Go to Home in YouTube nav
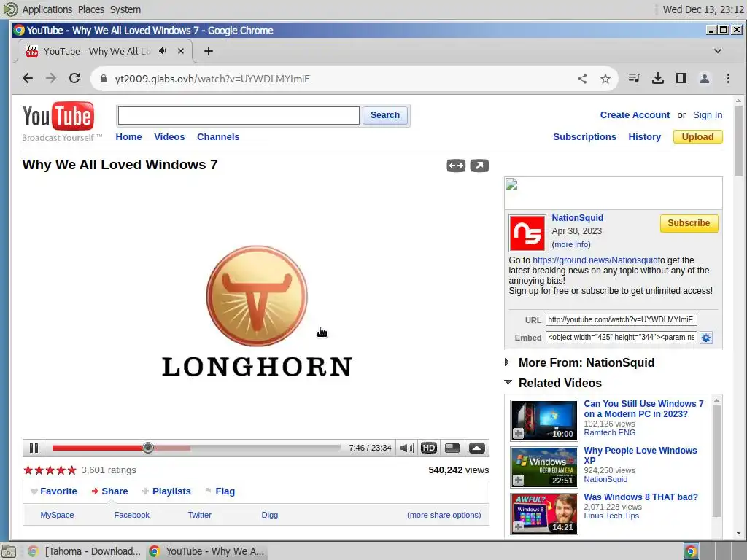This screenshot has height=560, width=747. 128,137
